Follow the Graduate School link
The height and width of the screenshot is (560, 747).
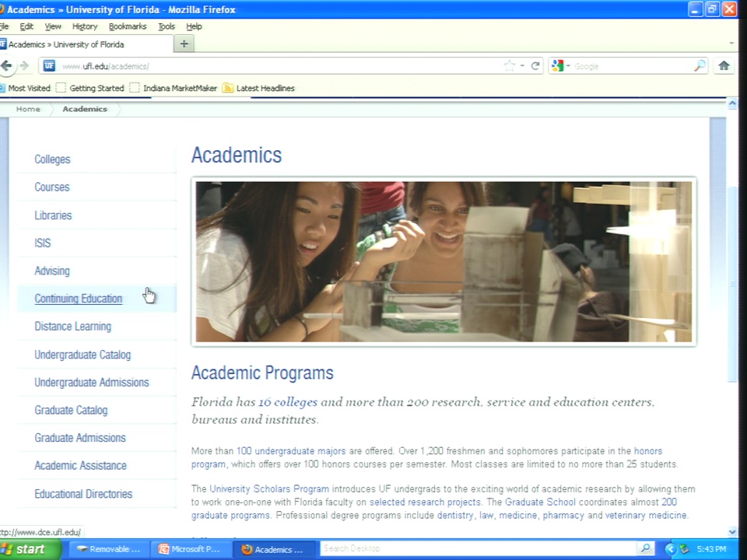coord(540,502)
